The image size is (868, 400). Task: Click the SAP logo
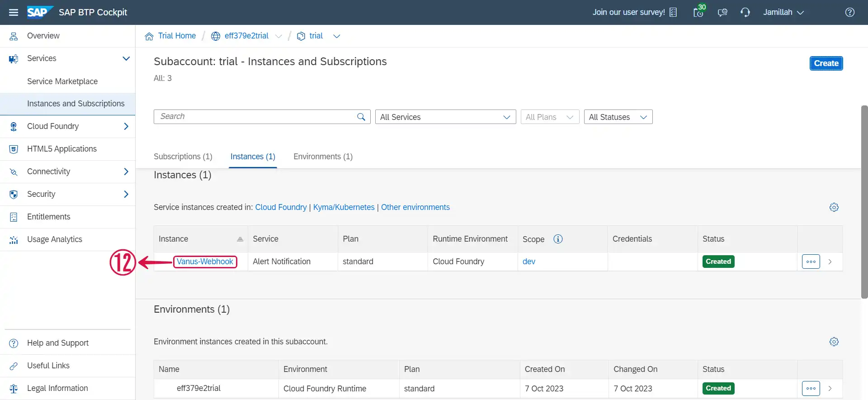(40, 12)
